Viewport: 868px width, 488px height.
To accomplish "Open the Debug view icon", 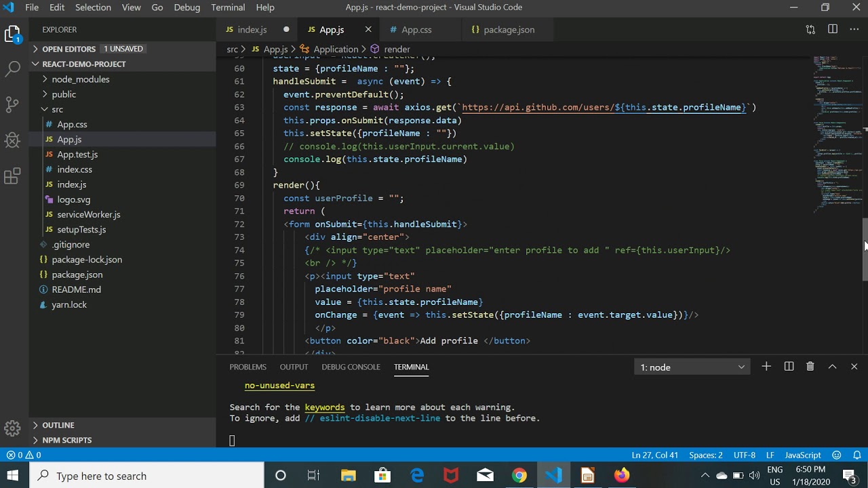I will pos(13,140).
